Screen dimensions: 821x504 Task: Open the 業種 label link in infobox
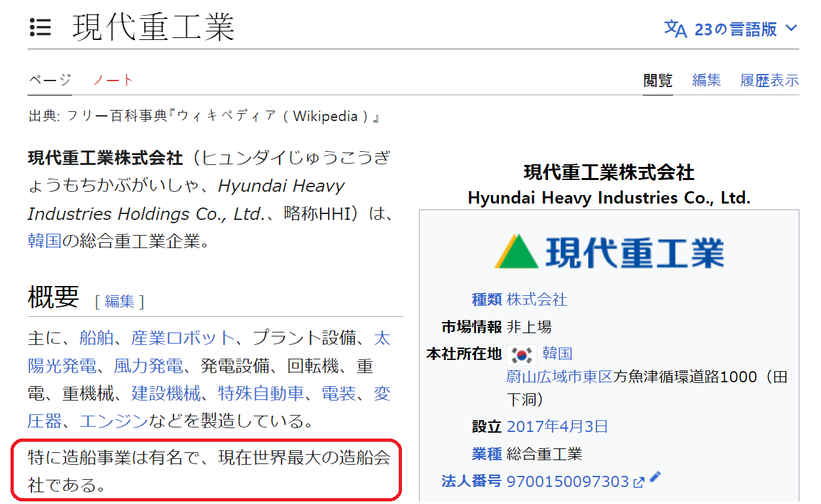[487, 454]
